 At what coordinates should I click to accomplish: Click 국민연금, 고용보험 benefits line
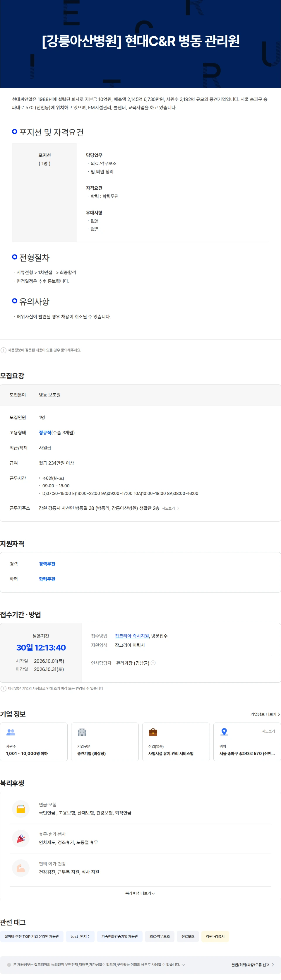point(85,812)
